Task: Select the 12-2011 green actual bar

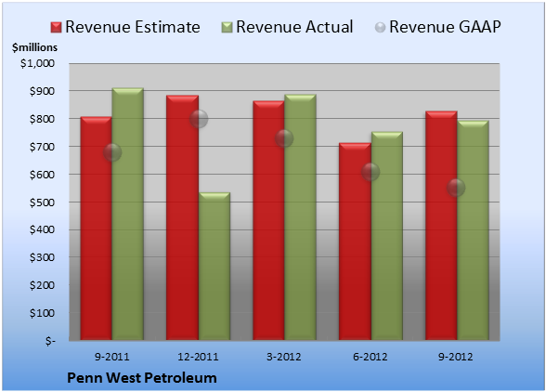Action: point(214,267)
